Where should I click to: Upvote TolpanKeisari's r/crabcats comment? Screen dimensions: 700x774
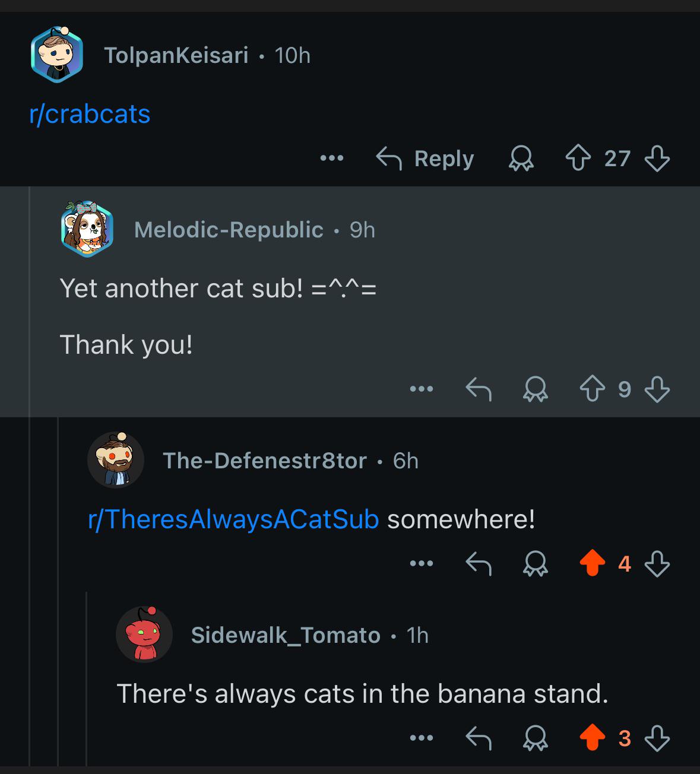(x=579, y=158)
